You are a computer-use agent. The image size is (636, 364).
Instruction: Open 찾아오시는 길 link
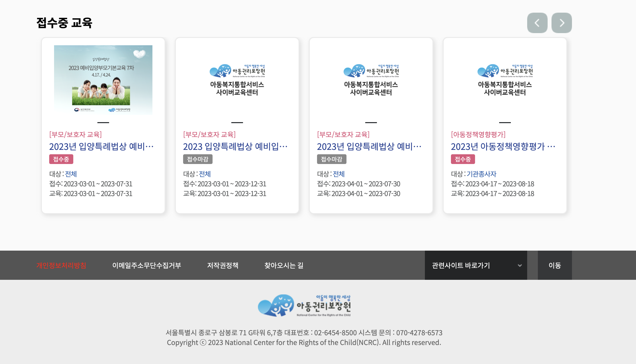coord(284,265)
